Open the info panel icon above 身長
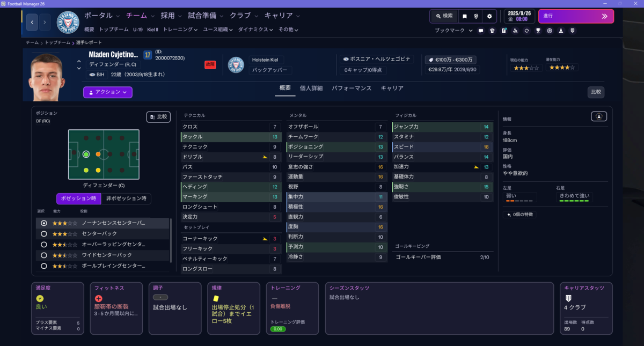 (x=599, y=116)
